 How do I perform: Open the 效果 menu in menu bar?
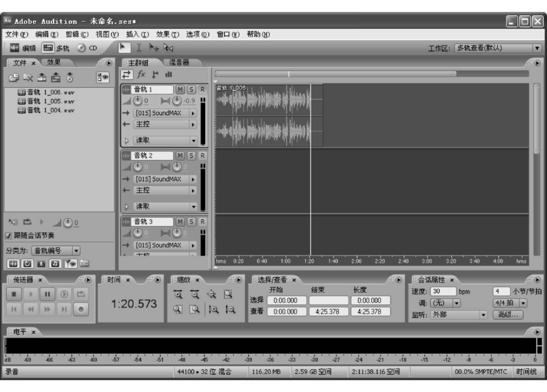coord(168,34)
